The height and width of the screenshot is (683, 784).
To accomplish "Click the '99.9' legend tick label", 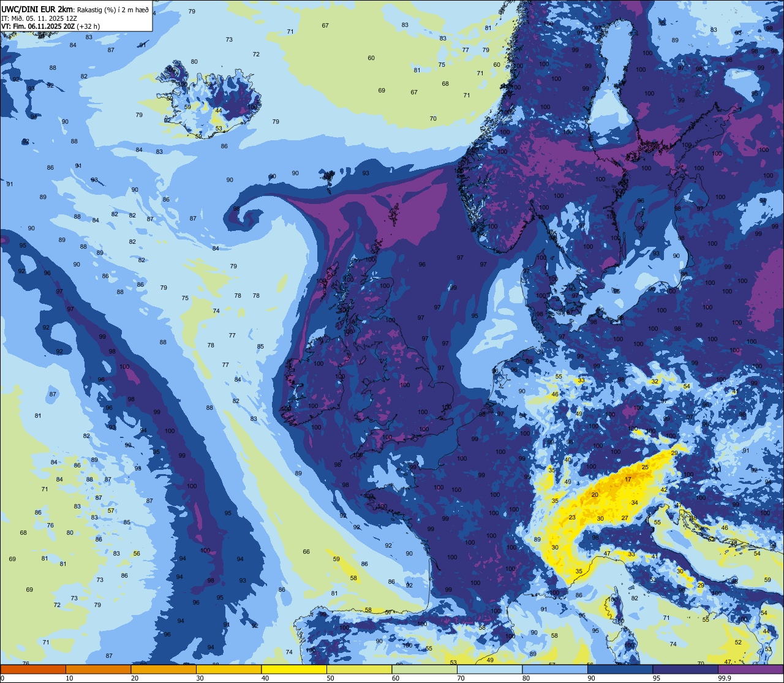I will coord(725,678).
